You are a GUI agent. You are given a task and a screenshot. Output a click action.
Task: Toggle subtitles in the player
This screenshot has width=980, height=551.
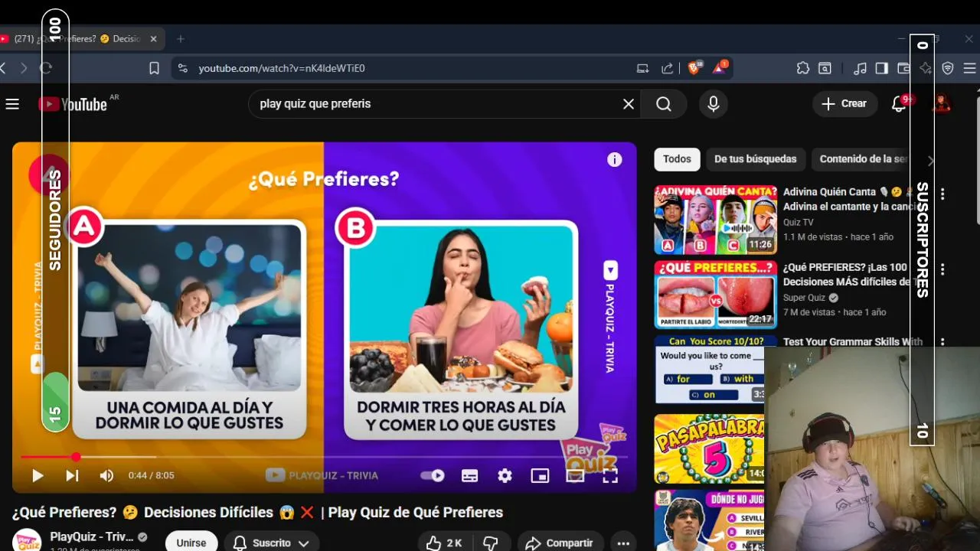pos(470,476)
